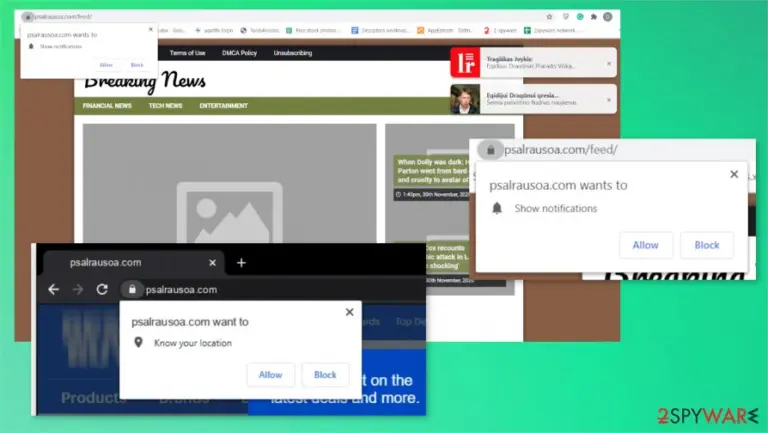Click Allow in the small top-left notification prompt

click(x=106, y=65)
